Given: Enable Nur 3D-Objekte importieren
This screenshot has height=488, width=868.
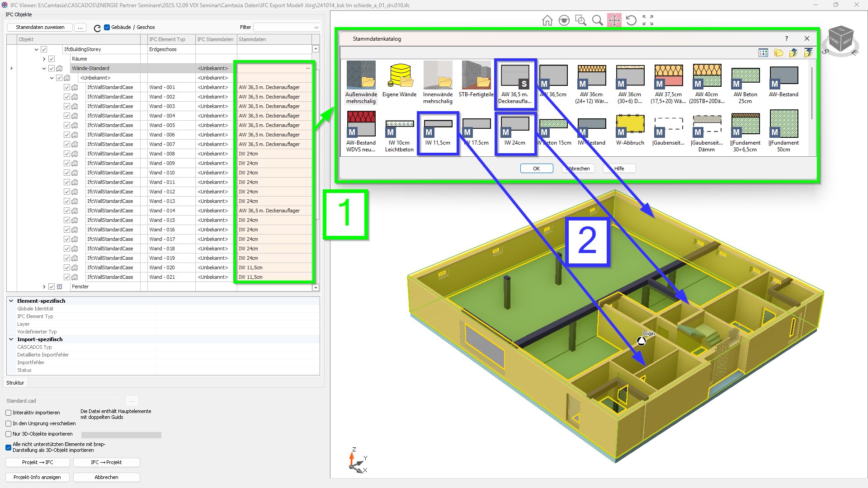Looking at the screenshot, I should pos(9,434).
